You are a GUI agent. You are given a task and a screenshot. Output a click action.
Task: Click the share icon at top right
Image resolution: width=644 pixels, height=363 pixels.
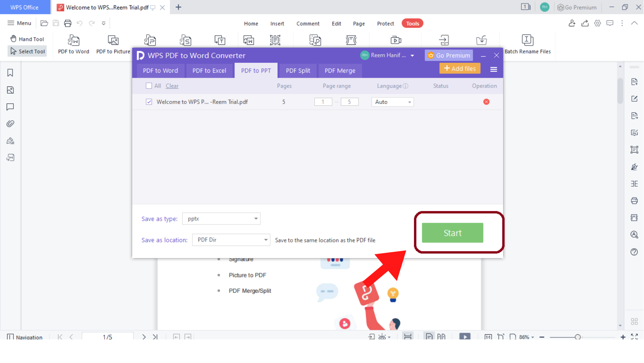tap(585, 23)
